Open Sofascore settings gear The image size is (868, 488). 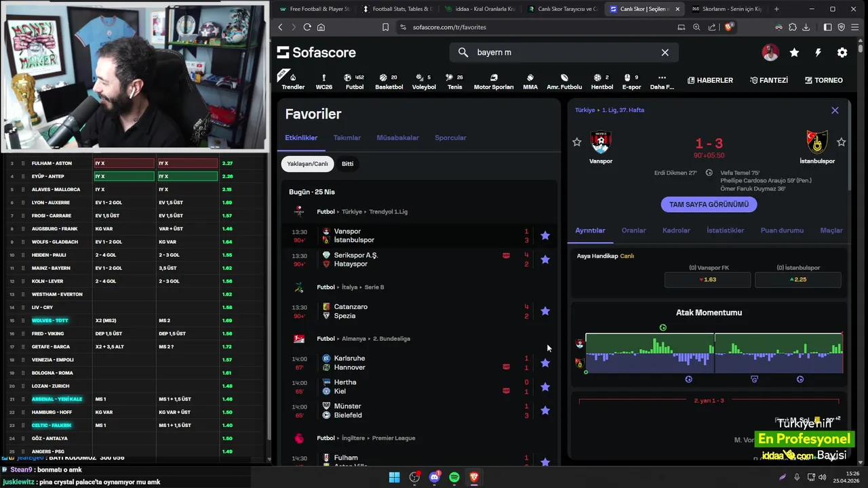(x=842, y=52)
